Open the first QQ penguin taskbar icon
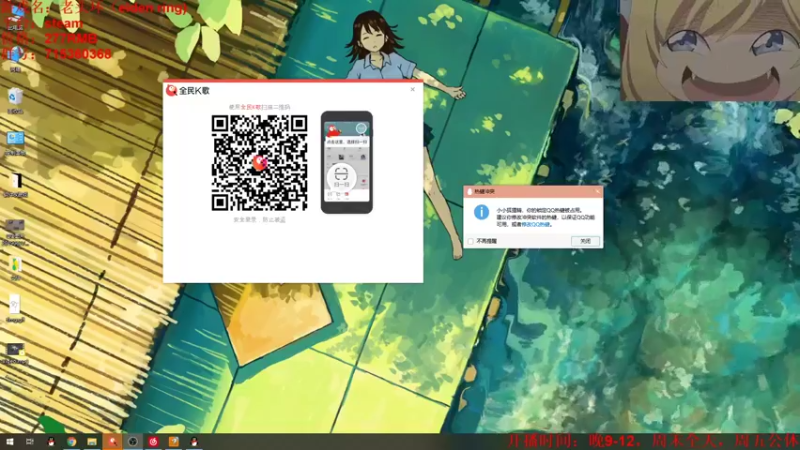The width and height of the screenshot is (800, 450). click(x=51, y=442)
